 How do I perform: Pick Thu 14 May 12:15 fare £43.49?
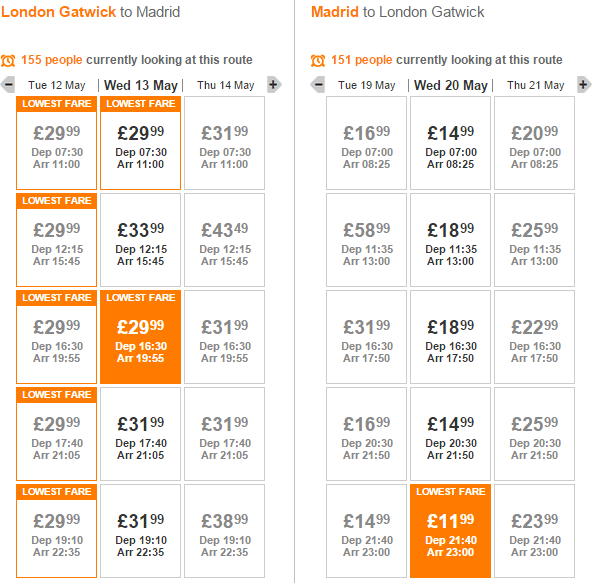pyautogui.click(x=225, y=240)
